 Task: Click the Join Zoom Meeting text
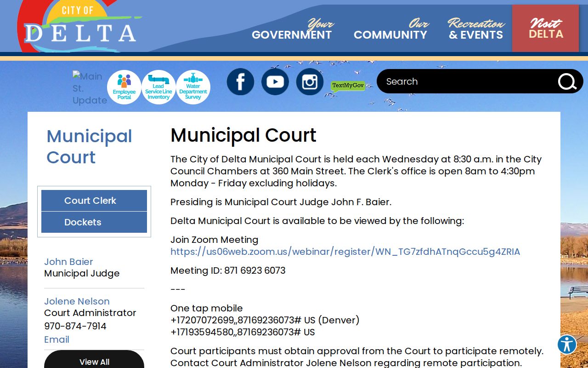point(215,240)
